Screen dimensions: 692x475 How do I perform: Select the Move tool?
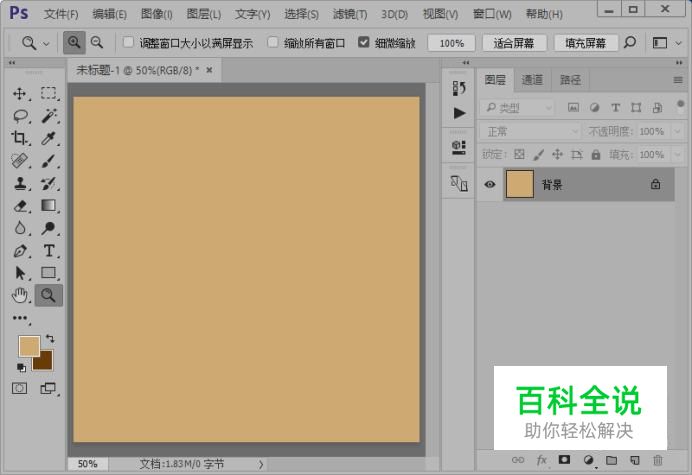[19, 94]
